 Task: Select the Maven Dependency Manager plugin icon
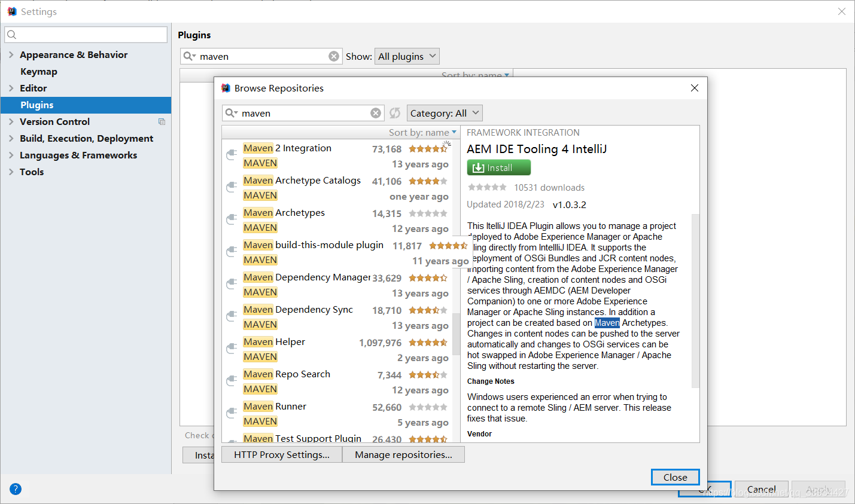click(x=232, y=285)
